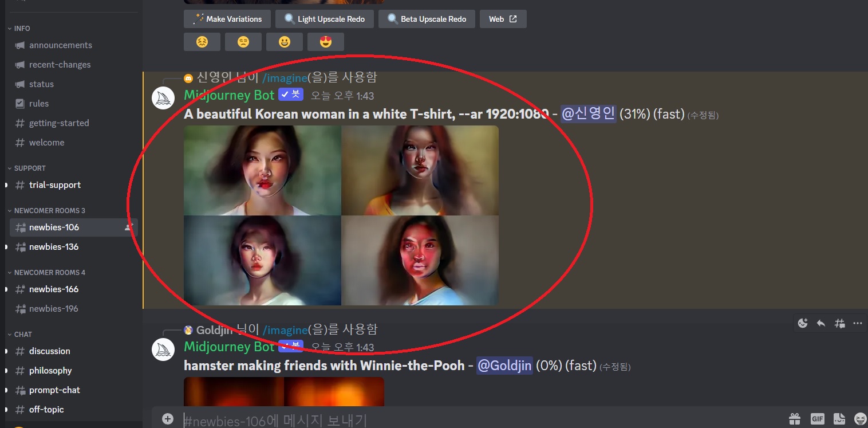The image size is (868, 428).
Task: Open the GIF picker
Action: coord(817,418)
